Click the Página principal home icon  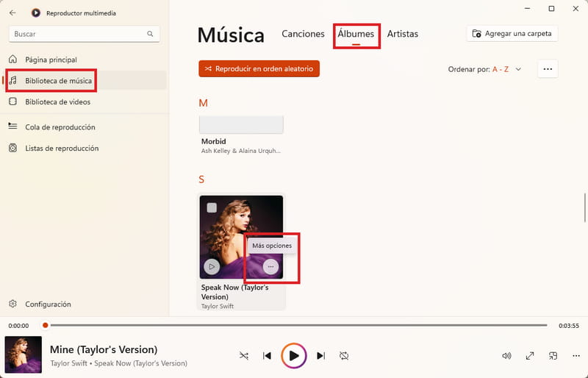coord(12,59)
